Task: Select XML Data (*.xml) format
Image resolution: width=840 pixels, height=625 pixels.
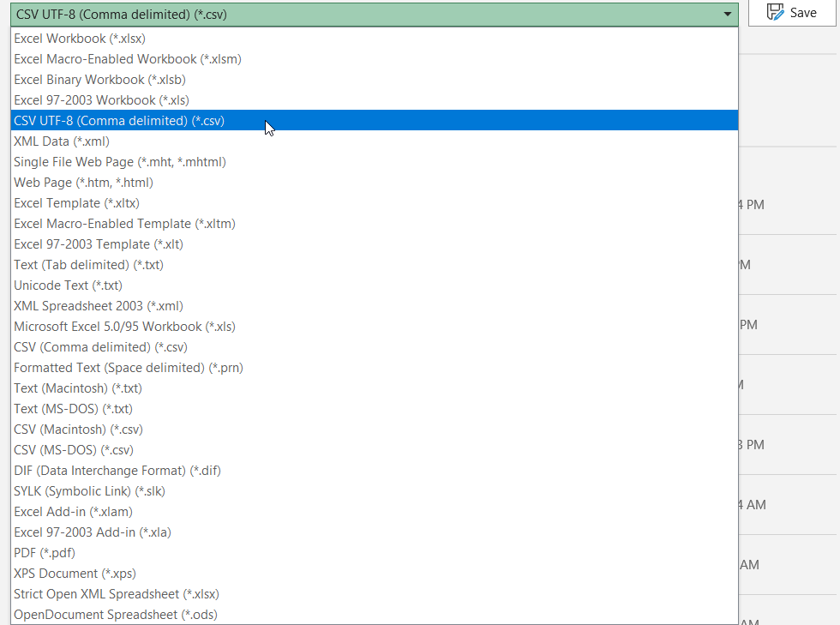Action: [374, 141]
